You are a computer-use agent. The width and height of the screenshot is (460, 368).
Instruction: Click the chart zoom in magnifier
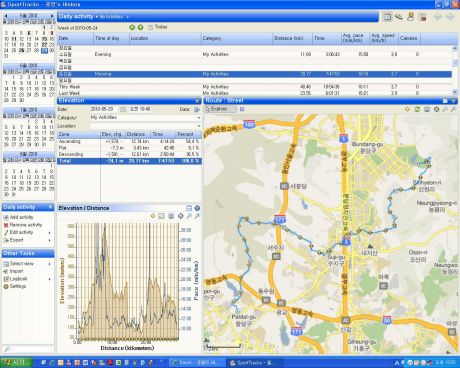189,216
